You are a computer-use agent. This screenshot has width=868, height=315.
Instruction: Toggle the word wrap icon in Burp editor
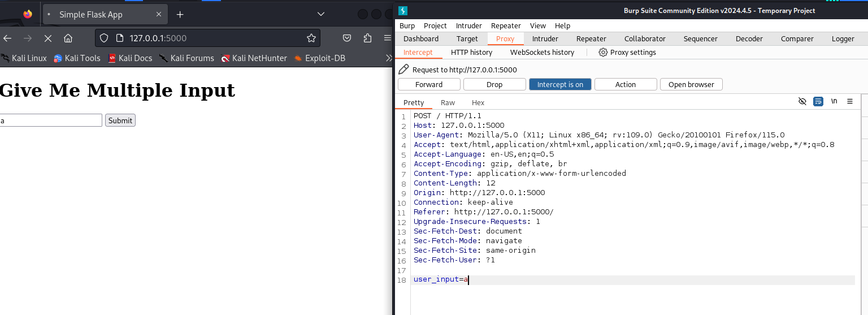click(818, 101)
